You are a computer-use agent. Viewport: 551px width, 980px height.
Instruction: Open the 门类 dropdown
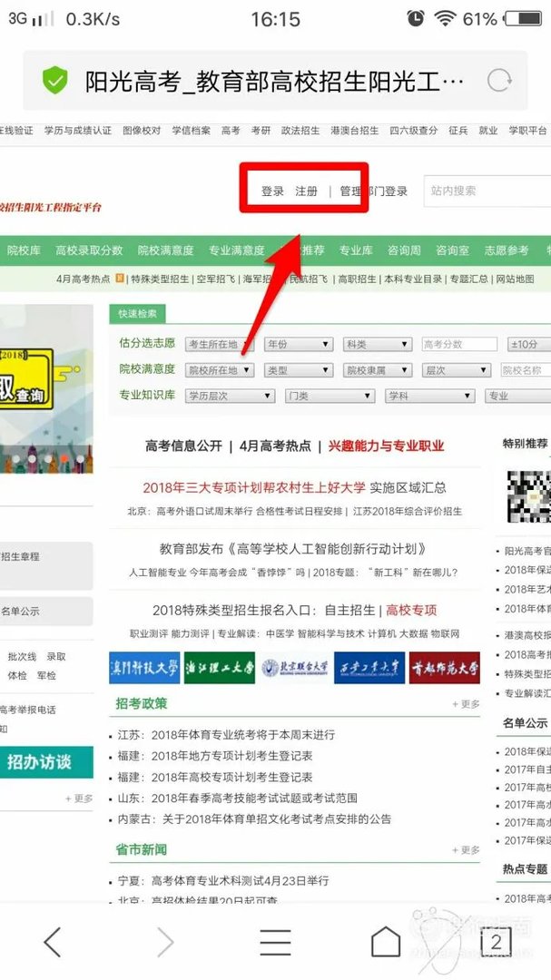[330, 397]
